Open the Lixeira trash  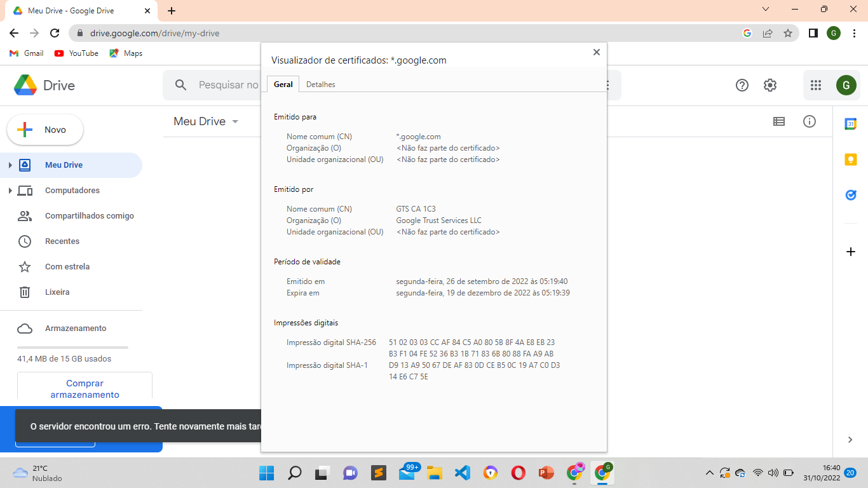tap(57, 292)
